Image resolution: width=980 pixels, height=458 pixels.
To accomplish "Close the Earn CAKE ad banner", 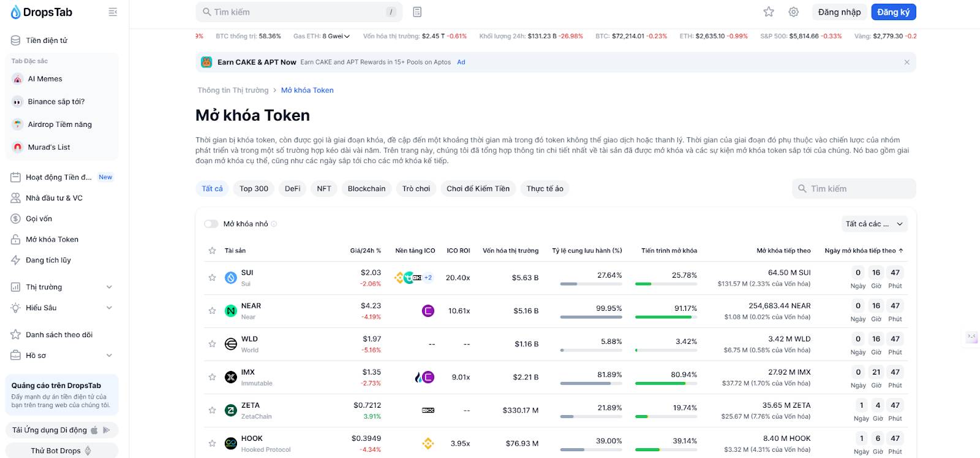I will [x=907, y=63].
